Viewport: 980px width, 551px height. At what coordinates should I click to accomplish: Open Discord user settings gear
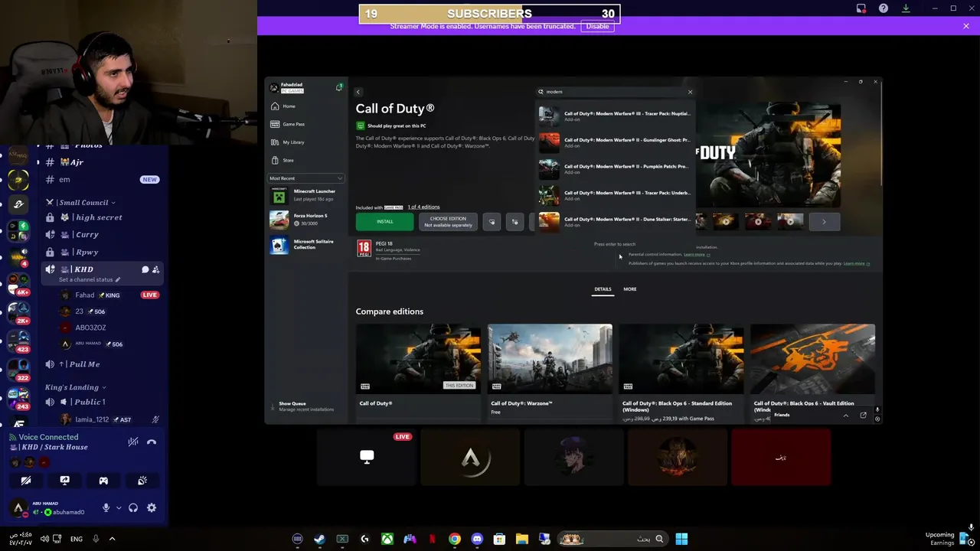pyautogui.click(x=152, y=508)
